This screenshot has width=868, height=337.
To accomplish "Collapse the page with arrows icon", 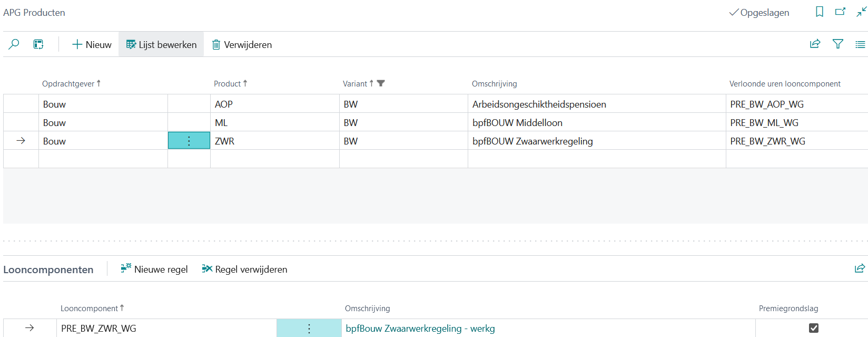I will point(861,12).
